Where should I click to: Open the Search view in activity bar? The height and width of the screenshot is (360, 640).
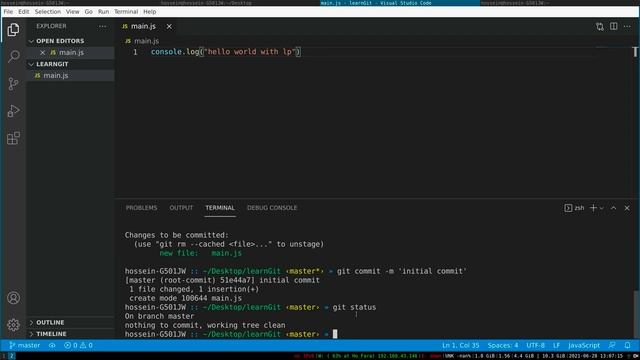tap(13, 56)
